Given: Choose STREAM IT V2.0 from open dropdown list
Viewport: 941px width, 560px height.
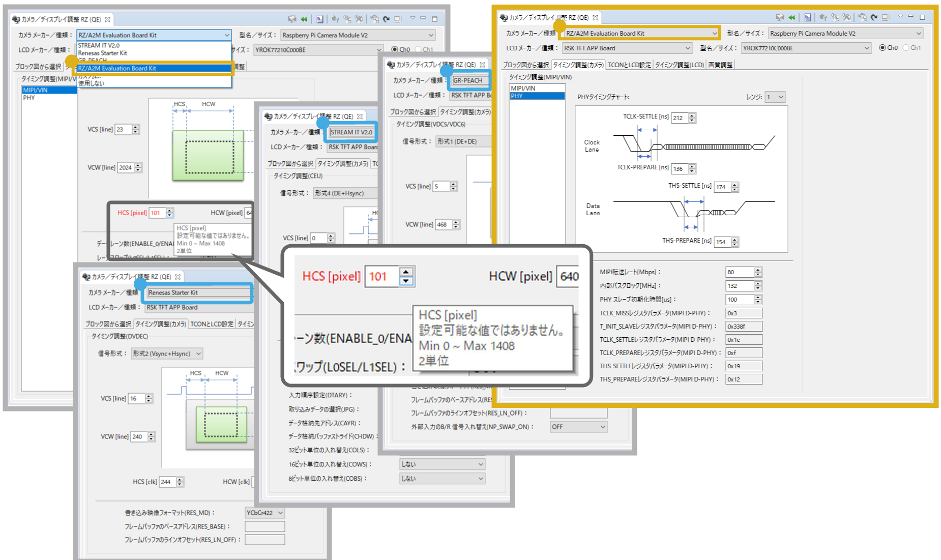Looking at the screenshot, I should point(154,45).
